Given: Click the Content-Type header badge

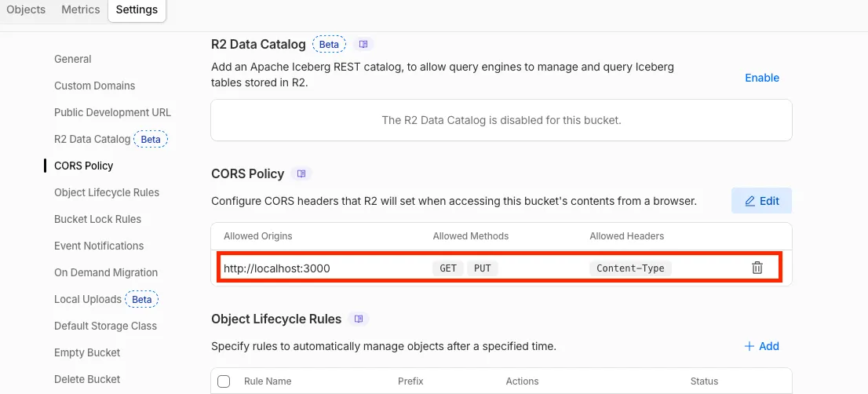Looking at the screenshot, I should (630, 268).
